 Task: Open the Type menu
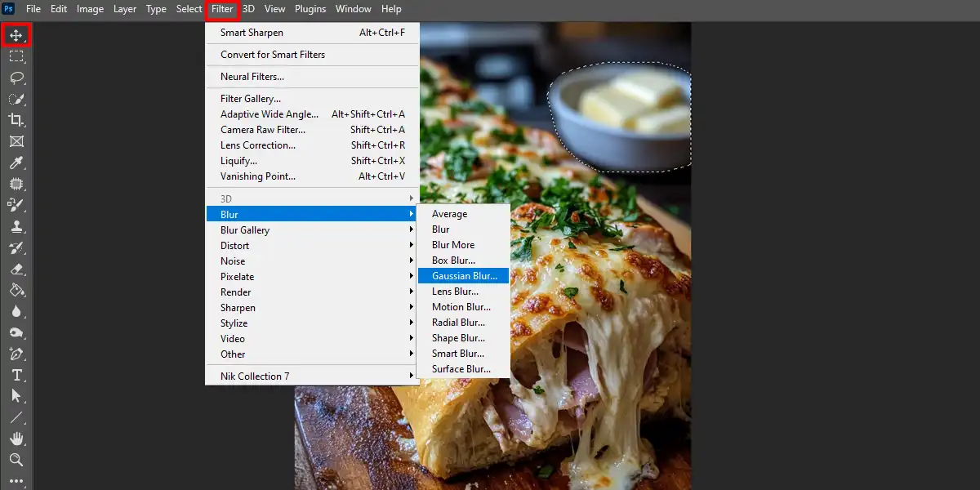(x=156, y=9)
